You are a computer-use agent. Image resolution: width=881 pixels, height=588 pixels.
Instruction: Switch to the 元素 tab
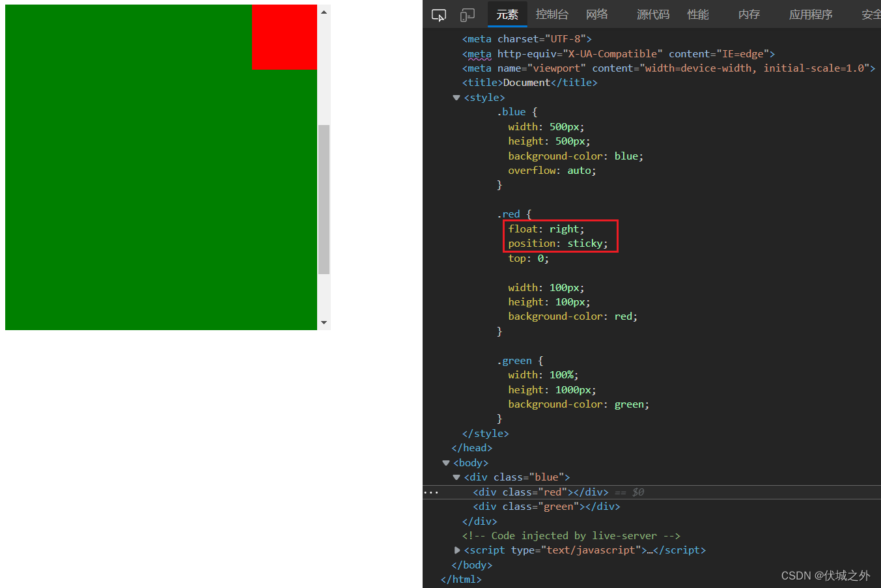pyautogui.click(x=507, y=14)
